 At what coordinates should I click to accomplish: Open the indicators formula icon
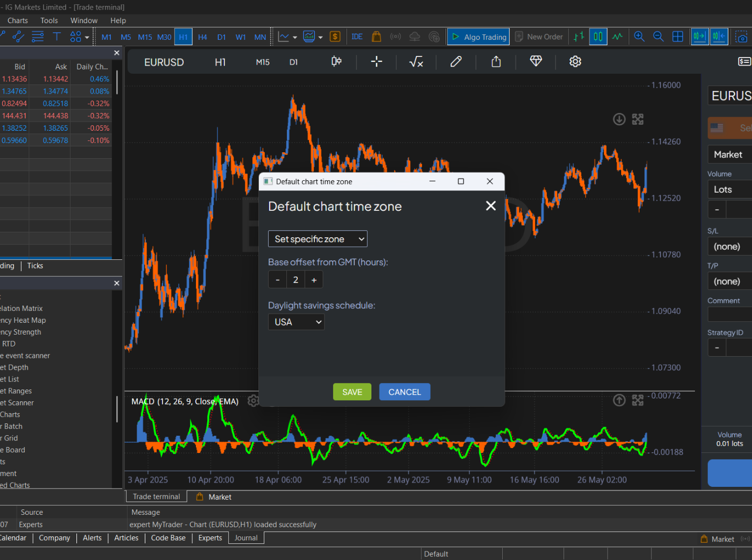pos(416,62)
